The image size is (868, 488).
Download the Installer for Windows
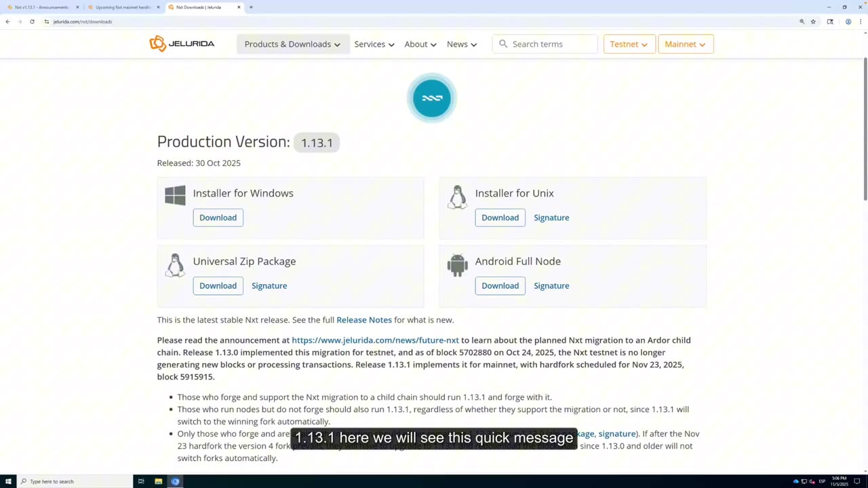click(x=218, y=218)
